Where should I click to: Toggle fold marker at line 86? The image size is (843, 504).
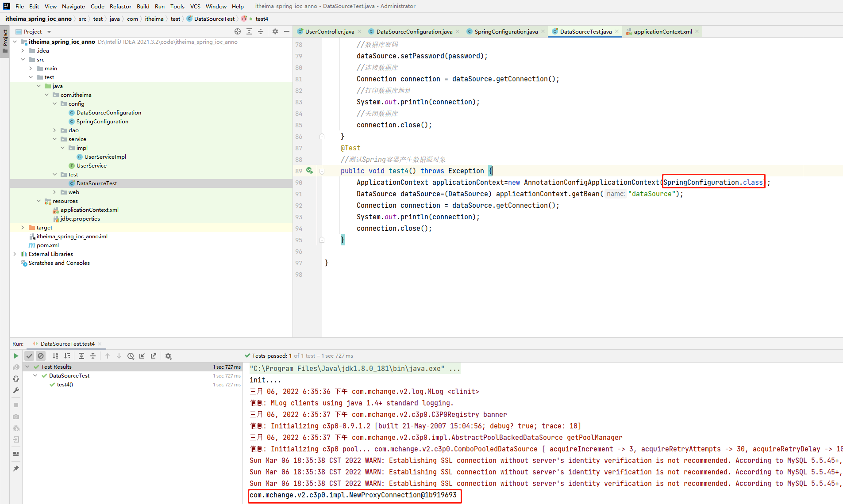pos(322,136)
